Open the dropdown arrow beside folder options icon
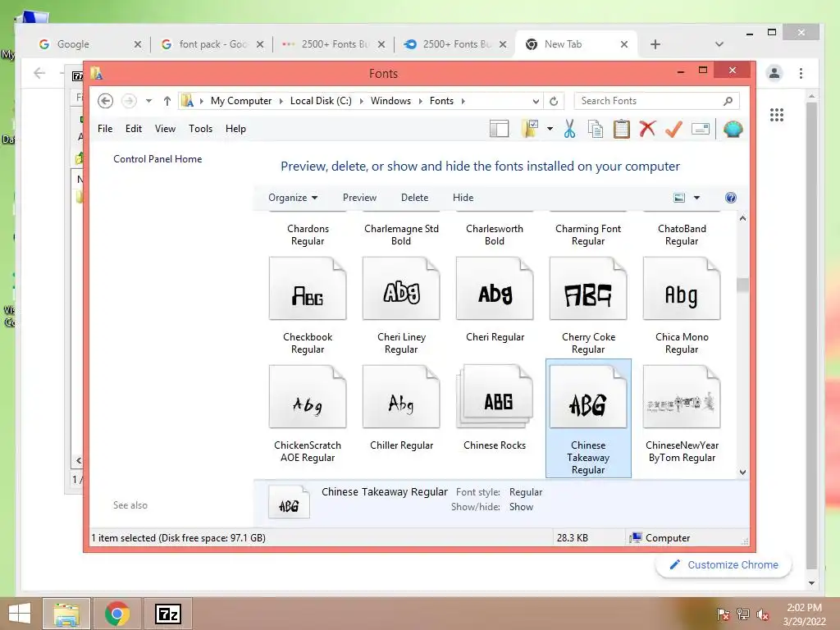This screenshot has width=840, height=630. click(550, 129)
